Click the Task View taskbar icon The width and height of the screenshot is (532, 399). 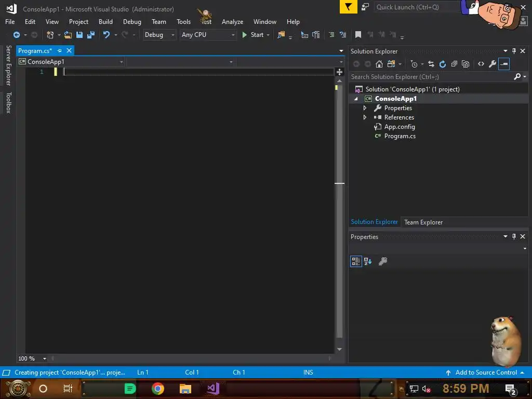(x=68, y=389)
